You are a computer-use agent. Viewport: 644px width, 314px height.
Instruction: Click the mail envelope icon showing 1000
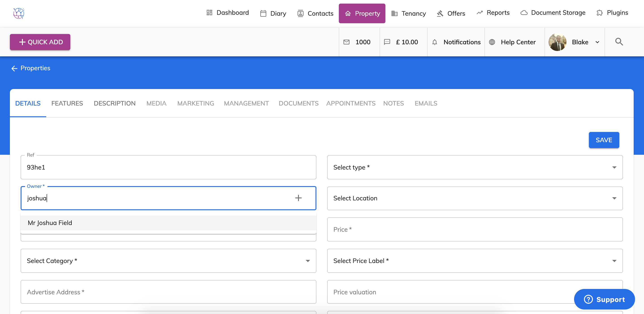[x=346, y=42]
